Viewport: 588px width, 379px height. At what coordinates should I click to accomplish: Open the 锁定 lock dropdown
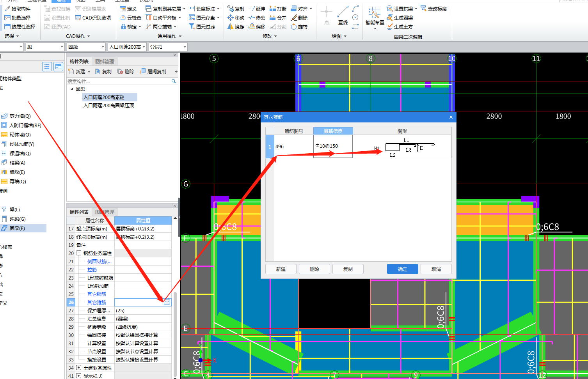tap(140, 27)
